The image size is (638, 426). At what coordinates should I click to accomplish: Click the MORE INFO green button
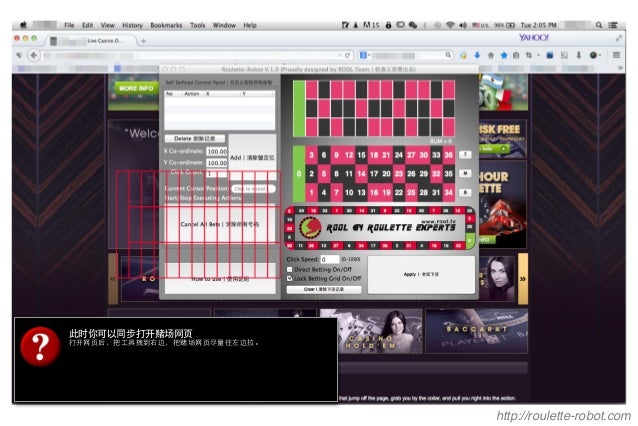point(136,88)
